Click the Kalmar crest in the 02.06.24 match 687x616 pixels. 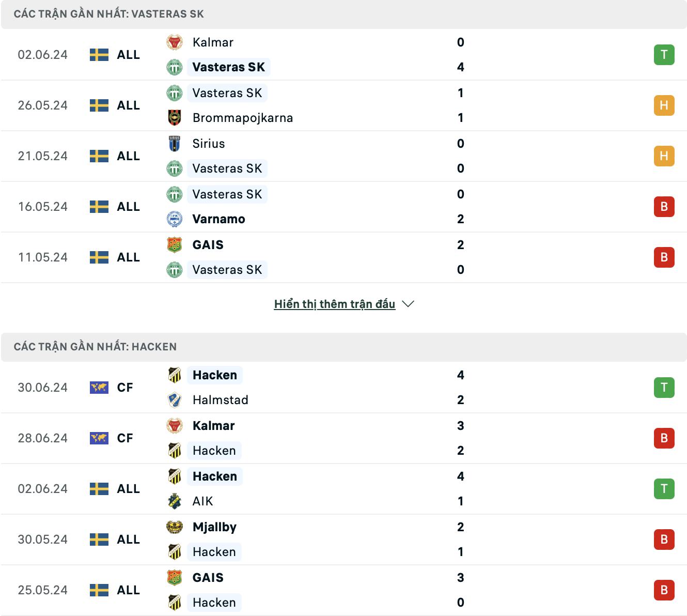point(175,42)
